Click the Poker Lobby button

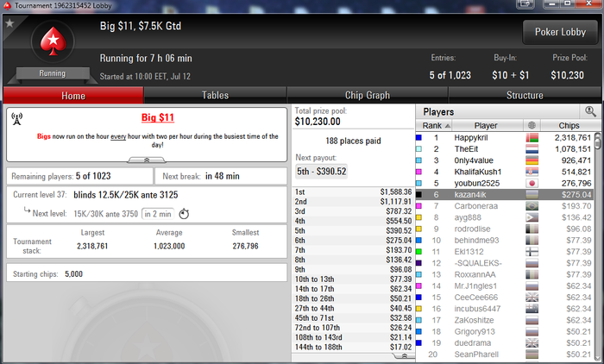[560, 32]
